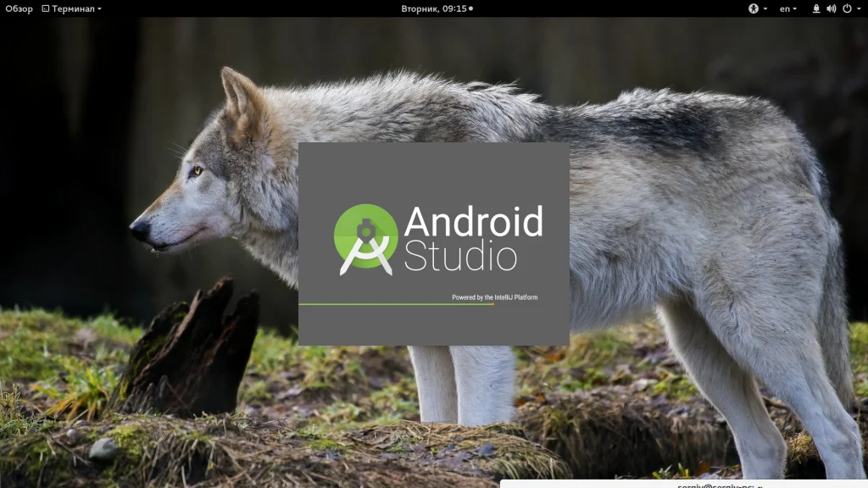Click "Powered by the IntelliJ Platform" text
This screenshot has width=868, height=488.
(x=494, y=297)
